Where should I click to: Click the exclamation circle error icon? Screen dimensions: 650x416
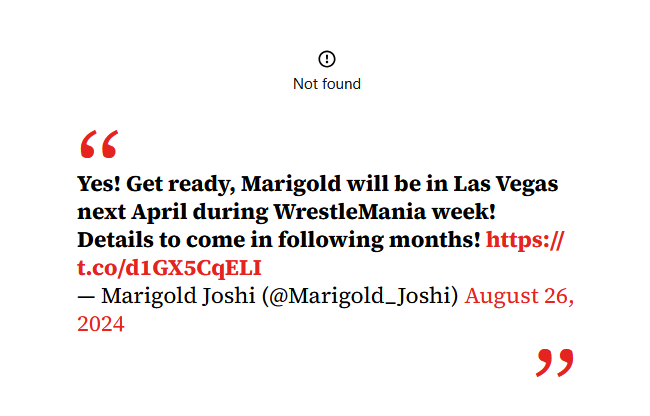tap(326, 59)
